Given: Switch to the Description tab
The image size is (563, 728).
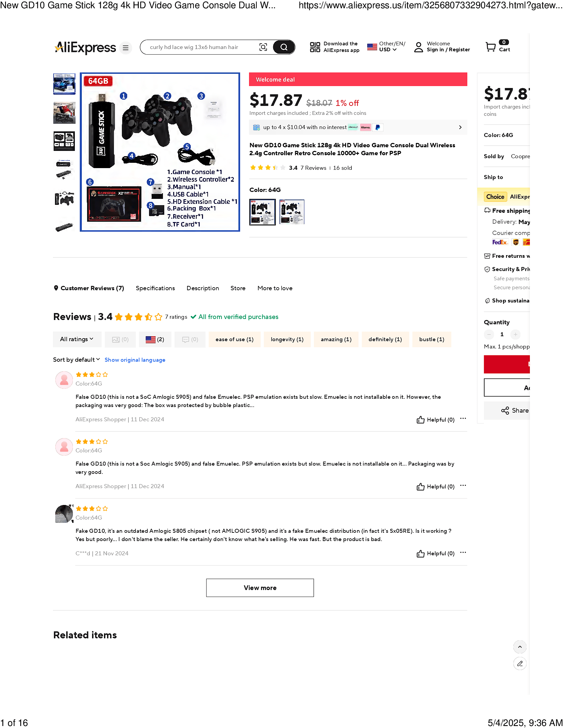Looking at the screenshot, I should (x=203, y=288).
